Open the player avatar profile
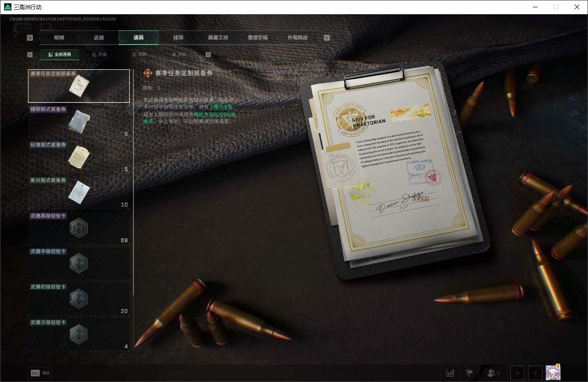 point(553,372)
